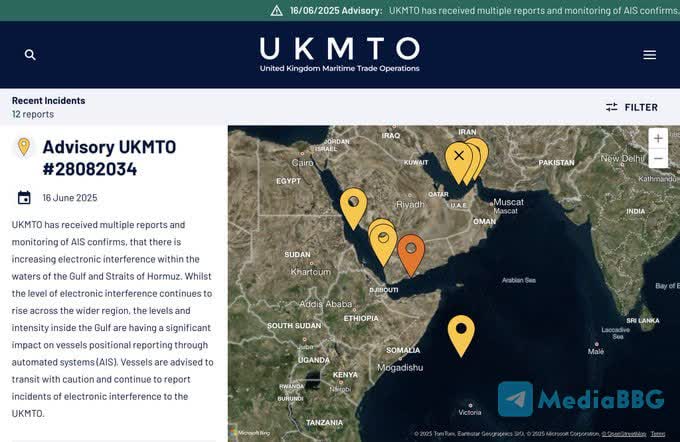Viewport: 680px width, 442px height.
Task: Open the search magnifier icon
Action: (30, 55)
